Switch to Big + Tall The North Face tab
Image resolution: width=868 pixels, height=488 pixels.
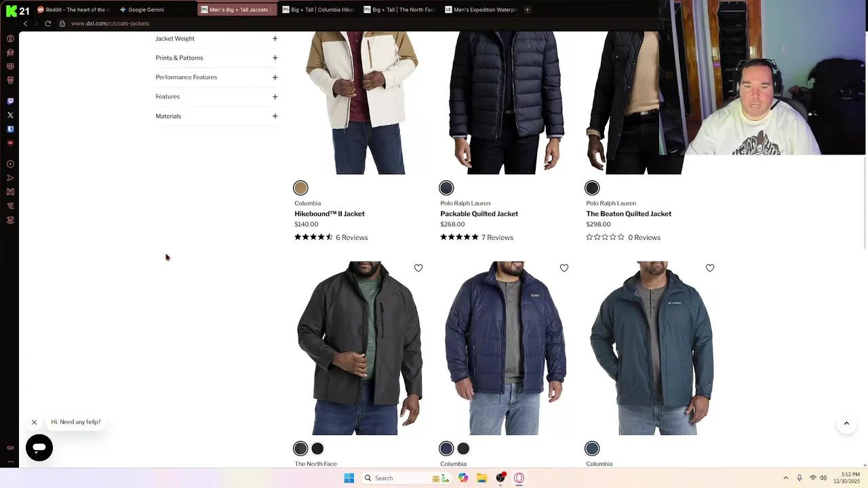(399, 9)
